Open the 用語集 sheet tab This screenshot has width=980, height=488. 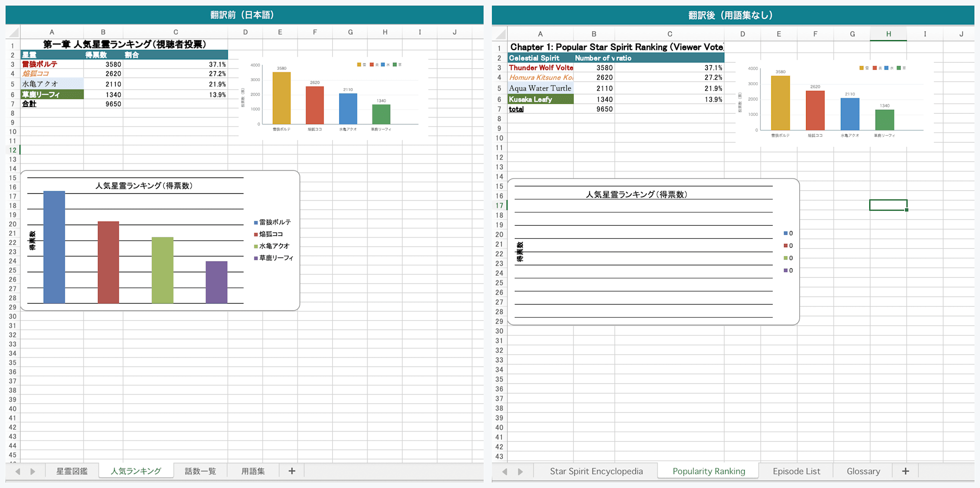click(253, 471)
